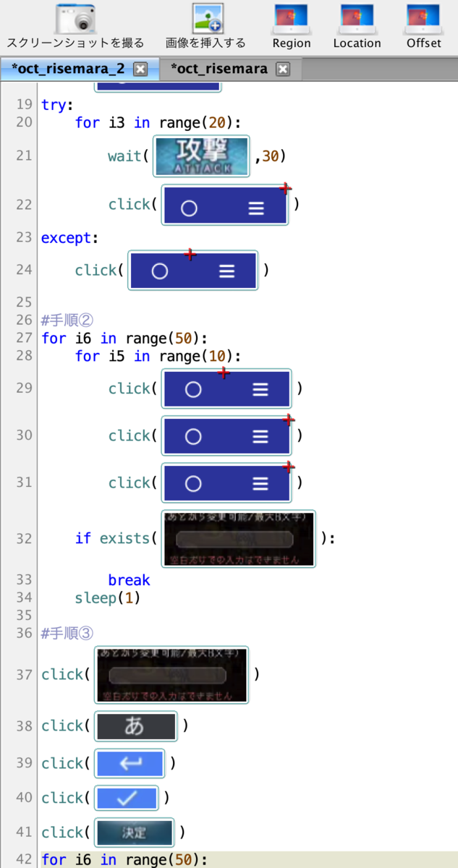Click 'except:' on line 23
The image size is (458, 868).
[69, 237]
